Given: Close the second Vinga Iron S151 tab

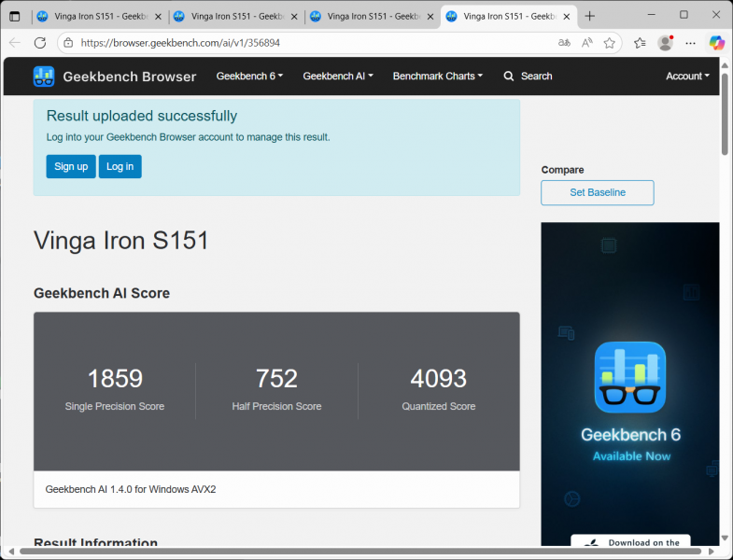Looking at the screenshot, I should coord(294,17).
